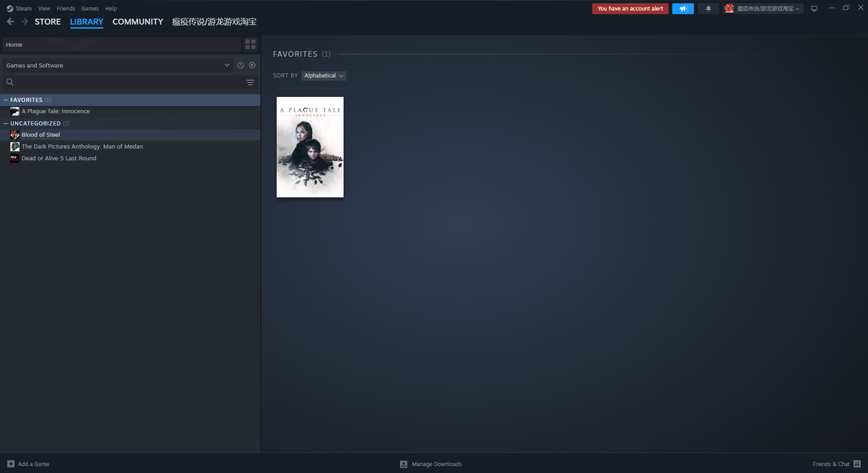The image size is (868, 473).
Task: Toggle sort by recent activity clock icon
Action: [x=241, y=65]
